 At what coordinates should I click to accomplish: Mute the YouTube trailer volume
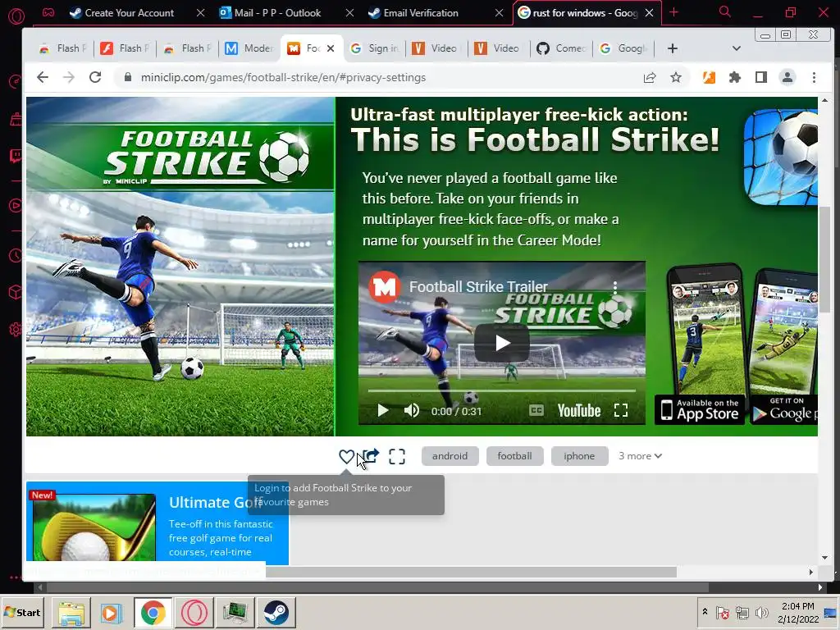point(412,411)
